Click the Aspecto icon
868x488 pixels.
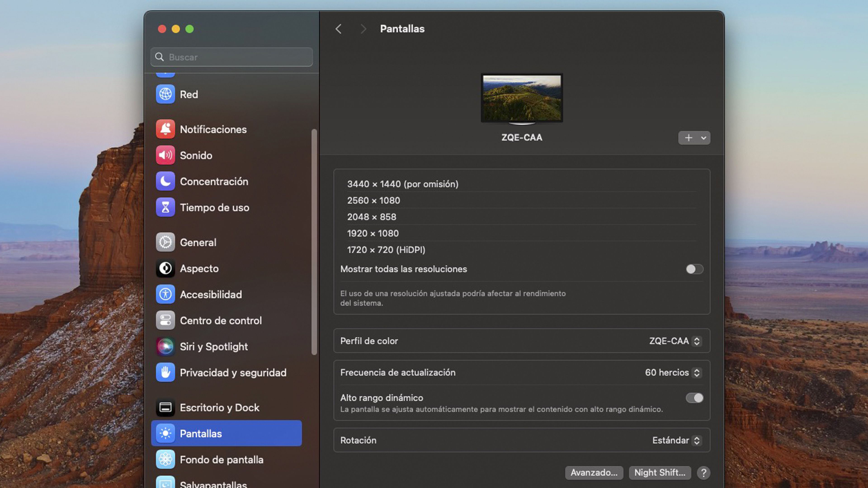pyautogui.click(x=165, y=268)
